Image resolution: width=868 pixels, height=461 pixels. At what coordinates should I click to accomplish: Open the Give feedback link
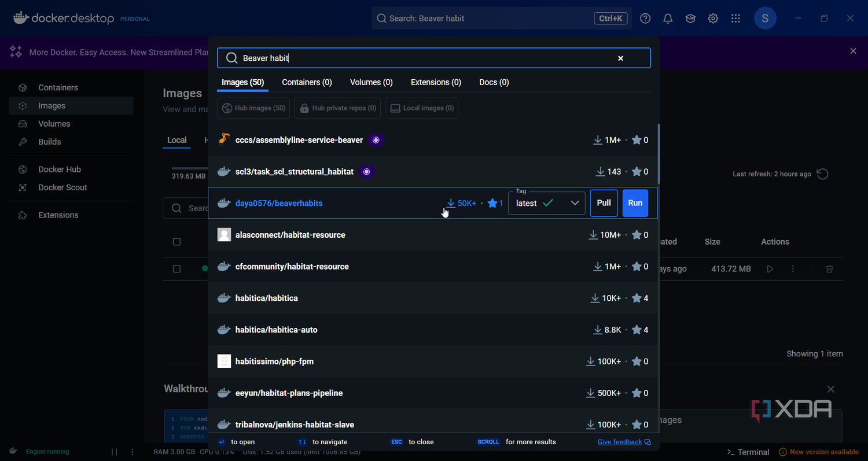624,442
